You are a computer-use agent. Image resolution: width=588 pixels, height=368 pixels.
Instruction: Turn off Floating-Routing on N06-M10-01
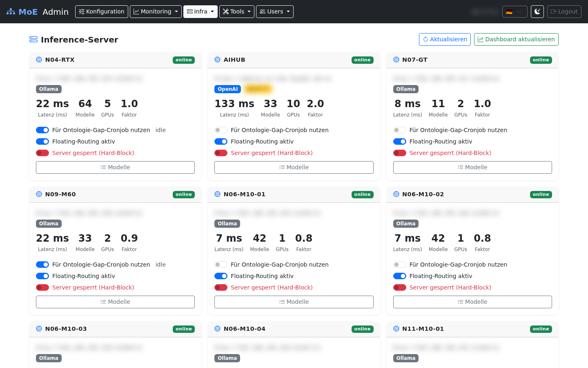pyautogui.click(x=221, y=276)
